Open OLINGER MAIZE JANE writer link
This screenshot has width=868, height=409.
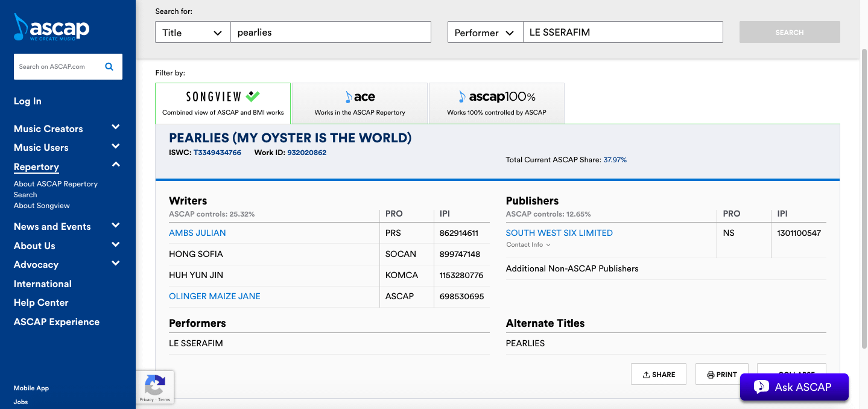[x=214, y=296]
